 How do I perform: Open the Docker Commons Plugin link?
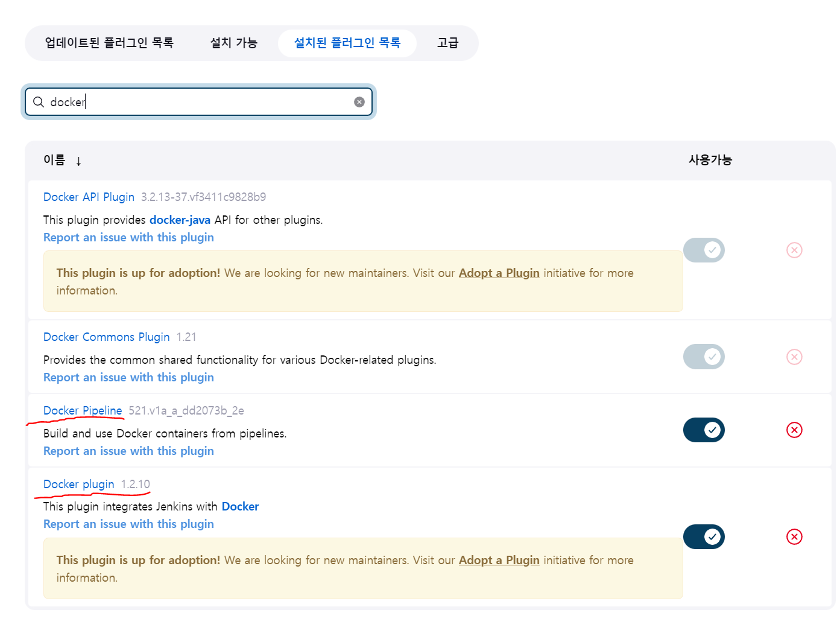pyautogui.click(x=106, y=337)
